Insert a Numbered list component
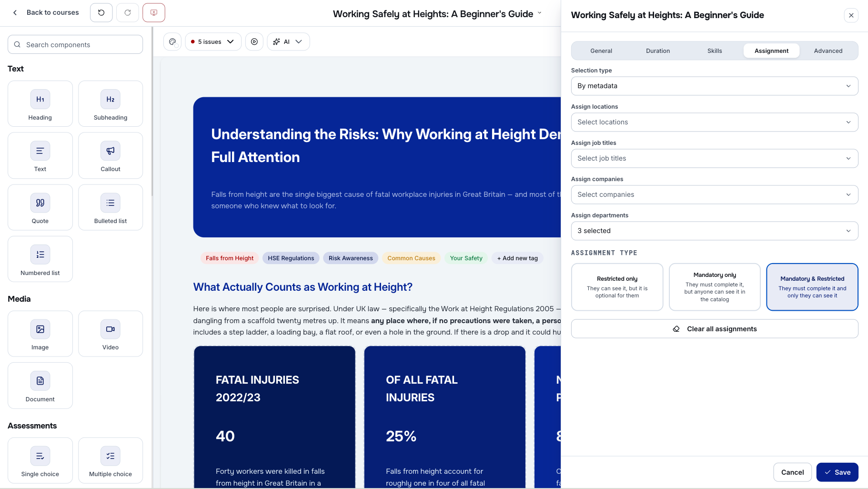Image resolution: width=868 pixels, height=489 pixels. point(40,259)
